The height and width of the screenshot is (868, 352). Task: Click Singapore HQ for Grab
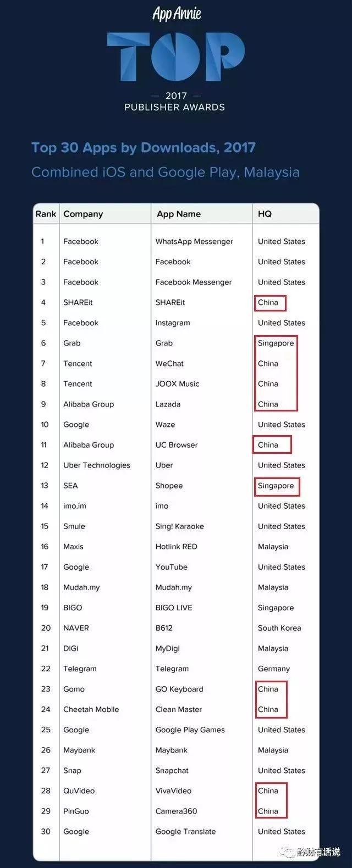276,343
